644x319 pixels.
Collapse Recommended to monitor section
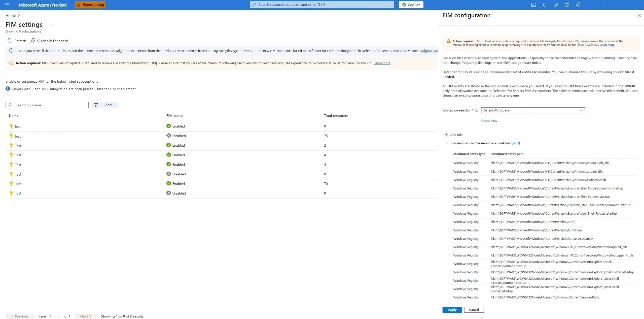tap(447, 143)
